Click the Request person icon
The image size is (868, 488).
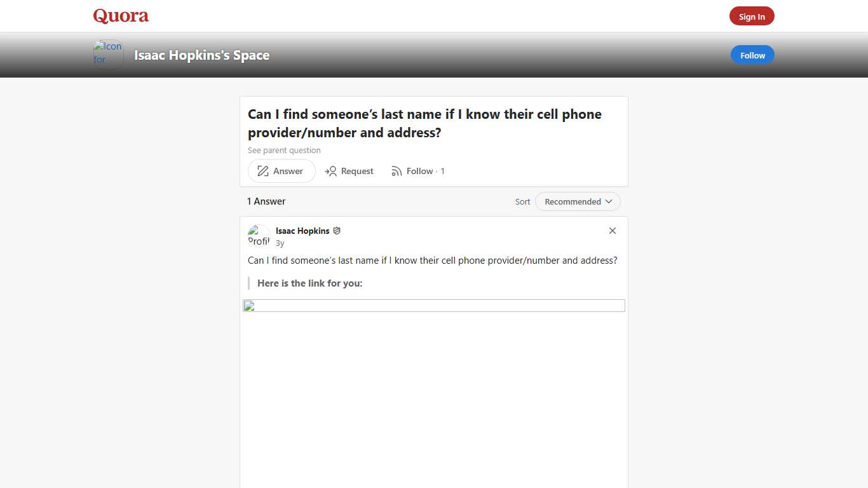tap(331, 171)
